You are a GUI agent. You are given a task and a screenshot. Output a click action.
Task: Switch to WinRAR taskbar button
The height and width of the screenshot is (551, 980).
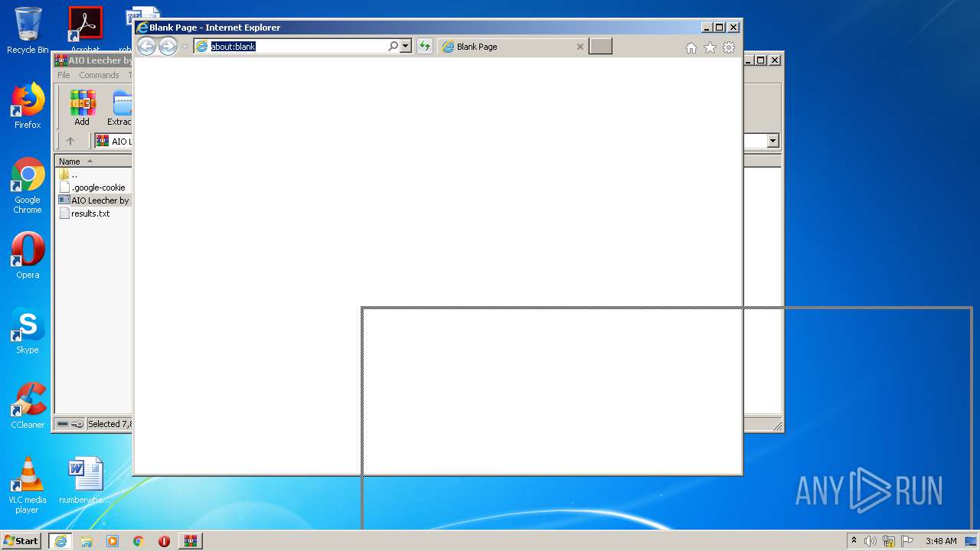[190, 541]
